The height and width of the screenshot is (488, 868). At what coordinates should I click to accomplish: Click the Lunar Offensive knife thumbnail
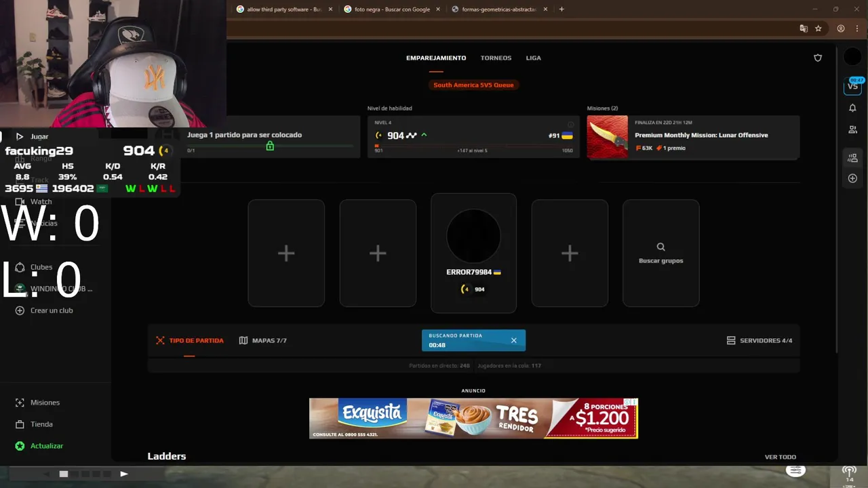(608, 137)
